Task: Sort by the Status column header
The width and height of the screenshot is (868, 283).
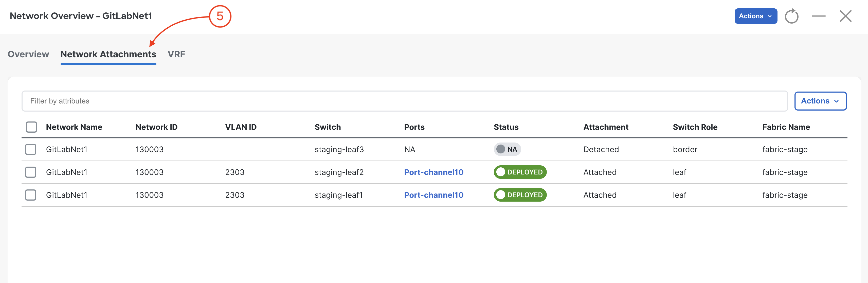Action: [506, 127]
